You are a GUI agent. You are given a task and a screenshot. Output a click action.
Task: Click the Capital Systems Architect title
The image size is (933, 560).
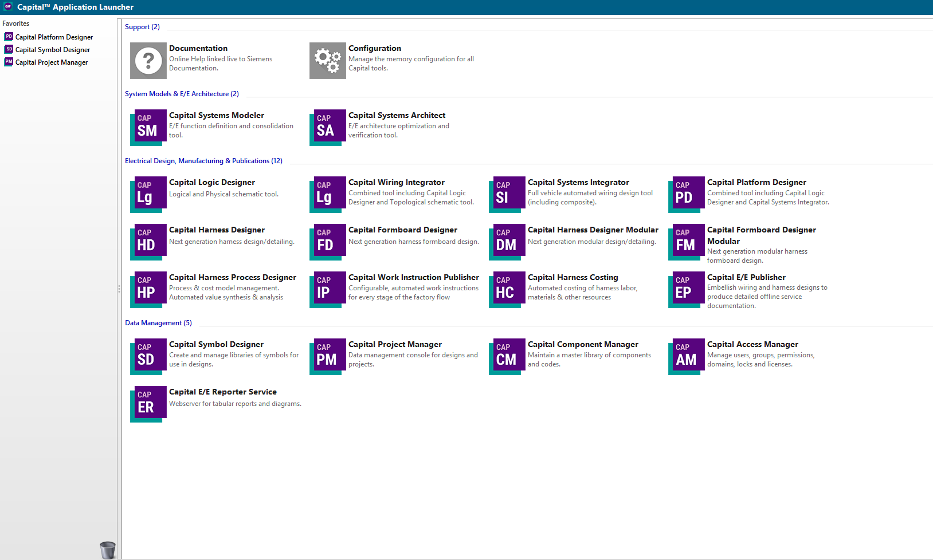click(397, 115)
